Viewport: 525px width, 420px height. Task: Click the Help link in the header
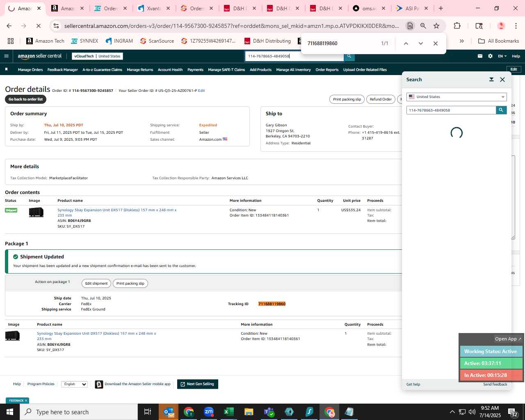click(x=516, y=56)
